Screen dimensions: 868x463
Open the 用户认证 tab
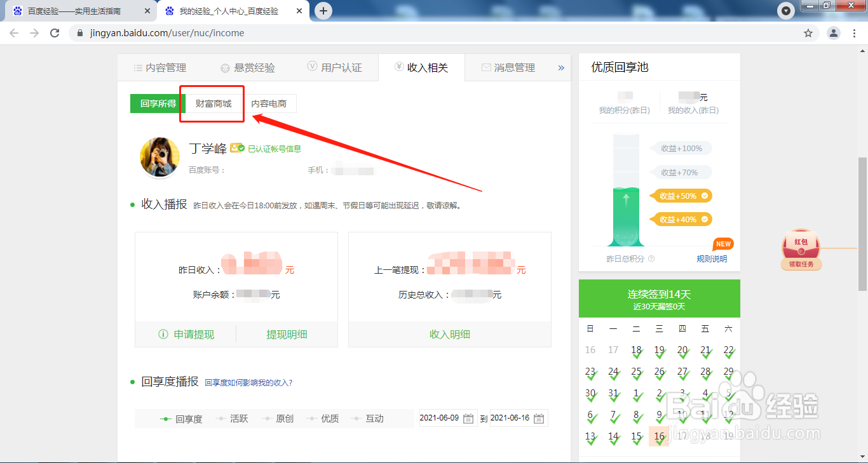[334, 67]
